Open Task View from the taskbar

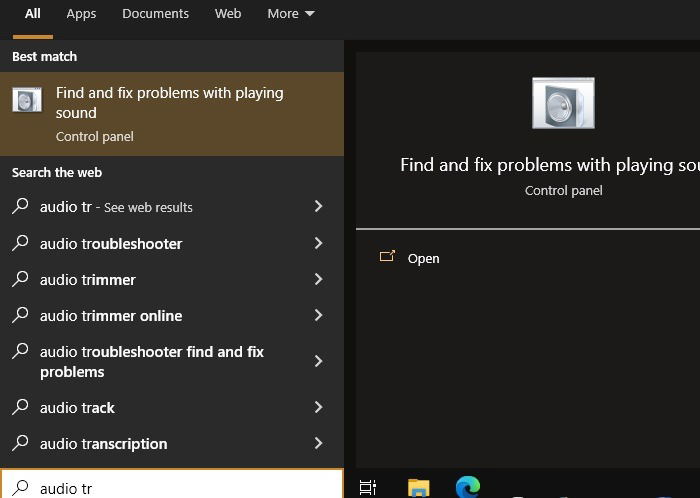(367, 487)
